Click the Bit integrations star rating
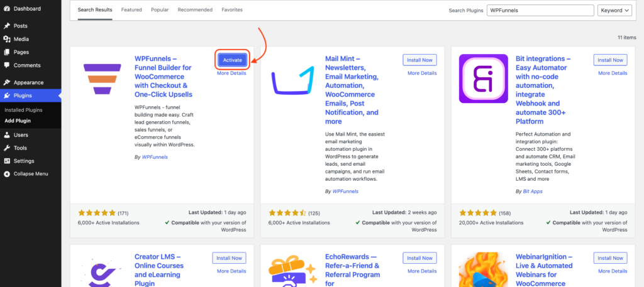 [x=478, y=213]
